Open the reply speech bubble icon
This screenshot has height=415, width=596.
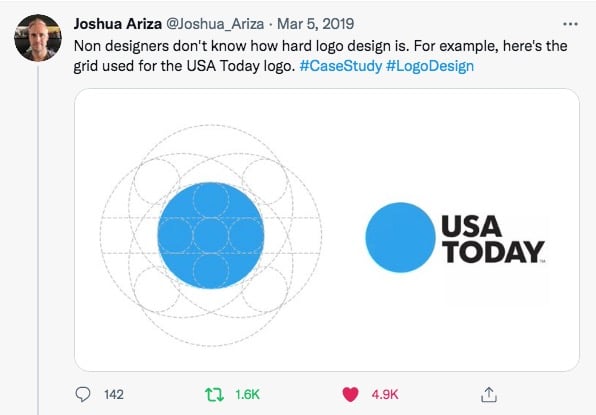(x=83, y=394)
